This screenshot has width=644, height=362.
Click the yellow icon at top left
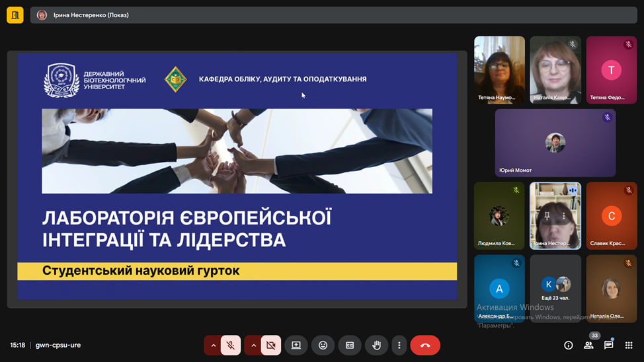(x=15, y=15)
